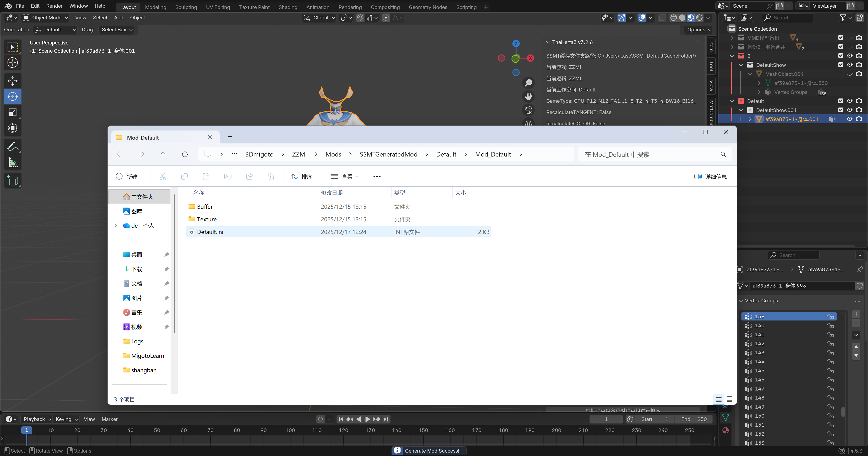Expand de - 个人 OneDrive tree node

click(x=115, y=226)
